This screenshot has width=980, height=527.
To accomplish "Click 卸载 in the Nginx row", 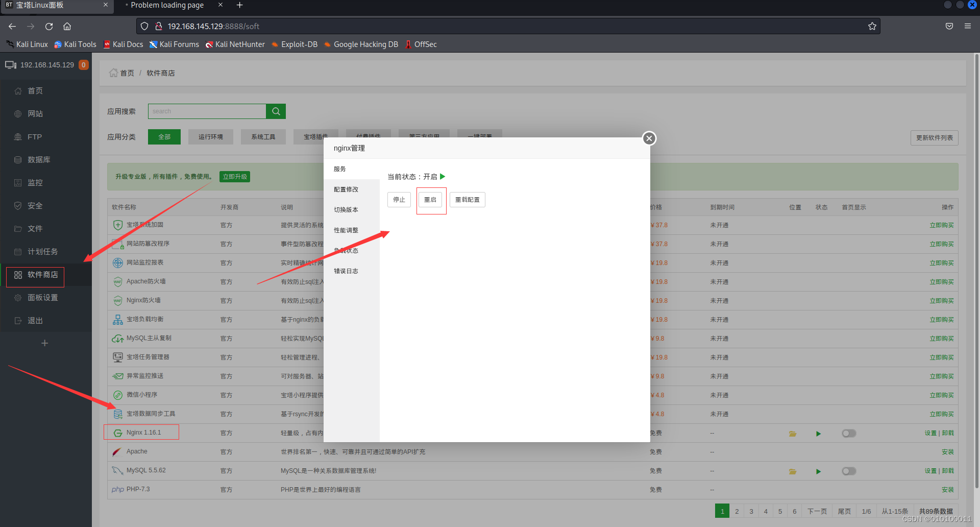I will coord(948,433).
